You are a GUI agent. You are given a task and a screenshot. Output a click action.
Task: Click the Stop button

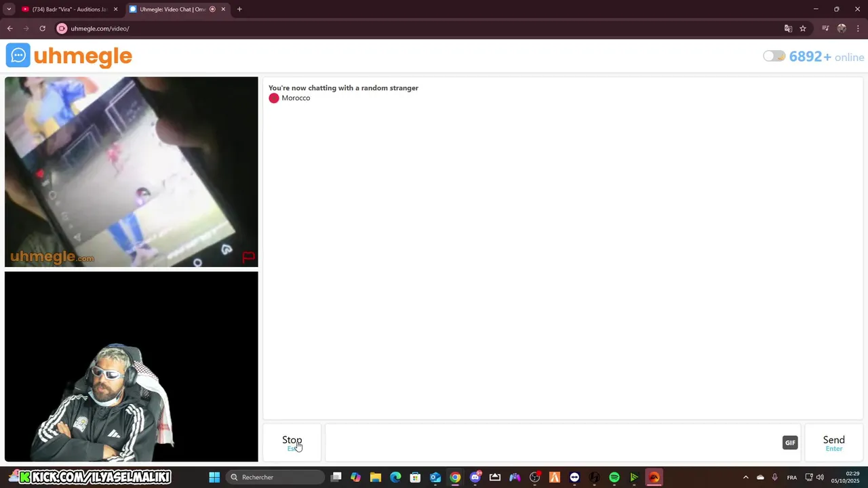point(292,443)
